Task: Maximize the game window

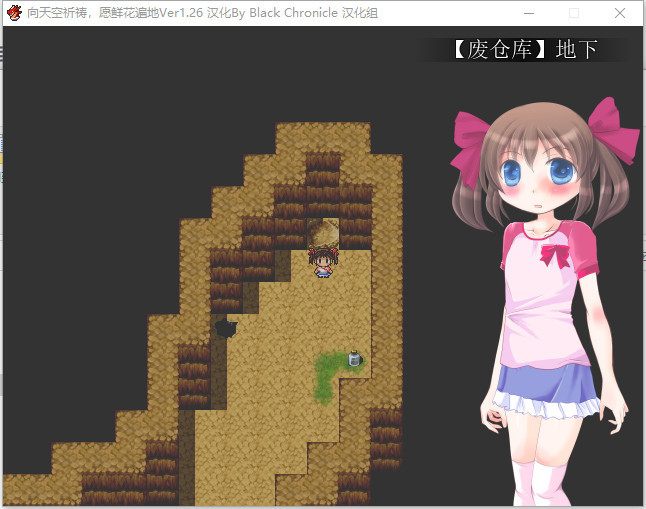Action: tap(574, 13)
